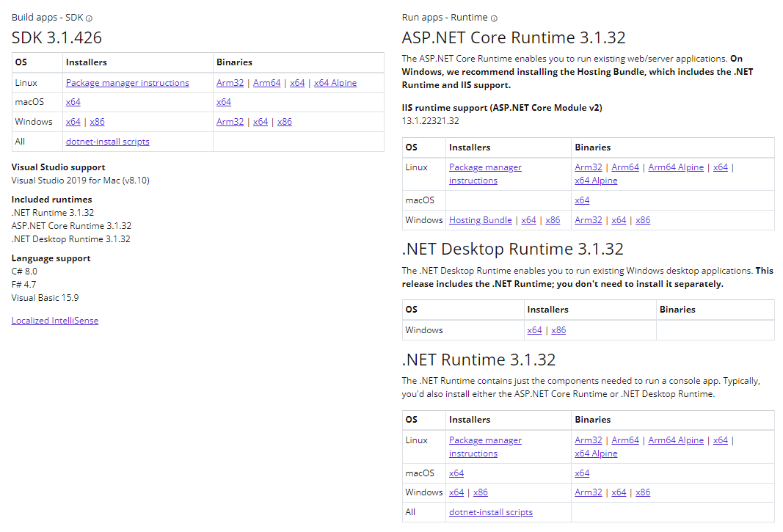Image resolution: width=783 pixels, height=532 pixels.
Task: Download SDK Linux x64 Alpine binaries
Action: [x=335, y=83]
